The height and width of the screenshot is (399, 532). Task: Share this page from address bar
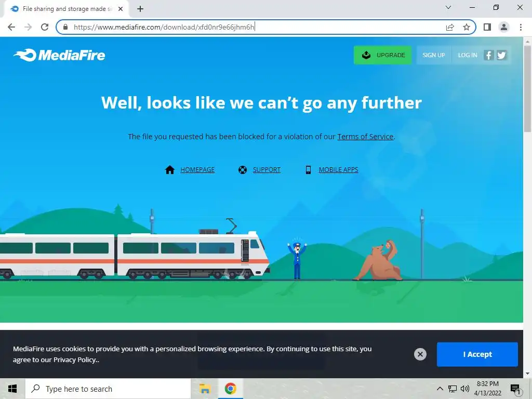pos(450,27)
